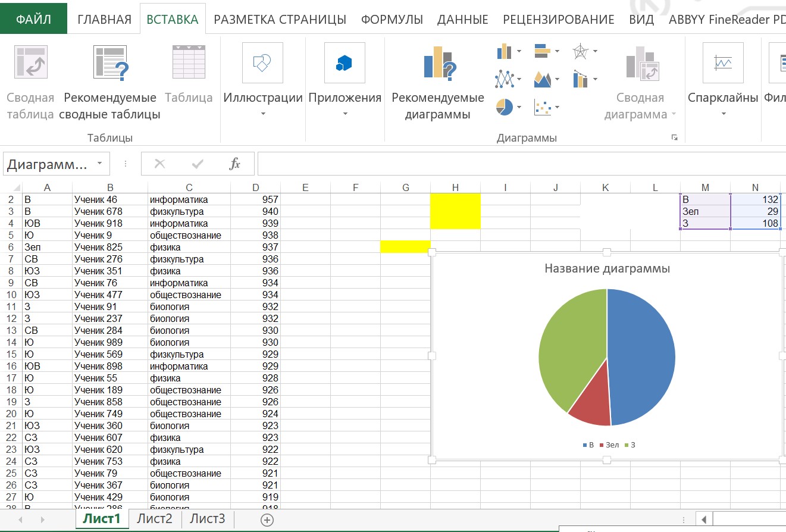The height and width of the screenshot is (532, 786).
Task: Switch to the РАЗМЕТКА СТРАНИЦЫ tab
Action: [x=280, y=20]
